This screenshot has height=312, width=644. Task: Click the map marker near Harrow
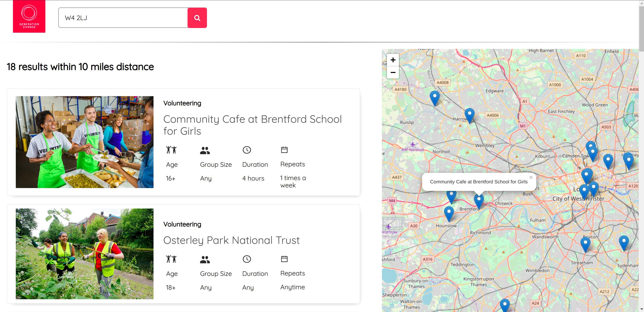[x=469, y=114]
